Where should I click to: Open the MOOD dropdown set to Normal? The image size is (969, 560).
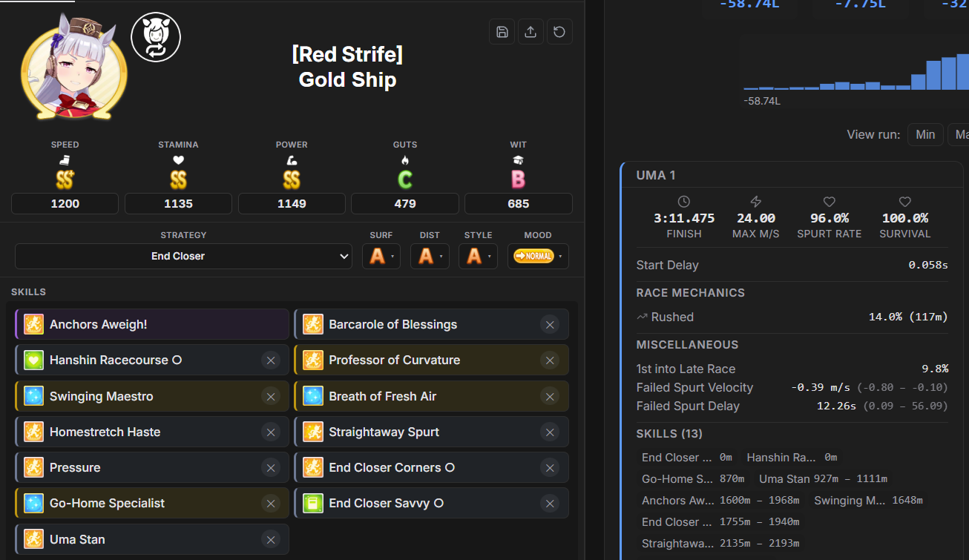coord(538,256)
